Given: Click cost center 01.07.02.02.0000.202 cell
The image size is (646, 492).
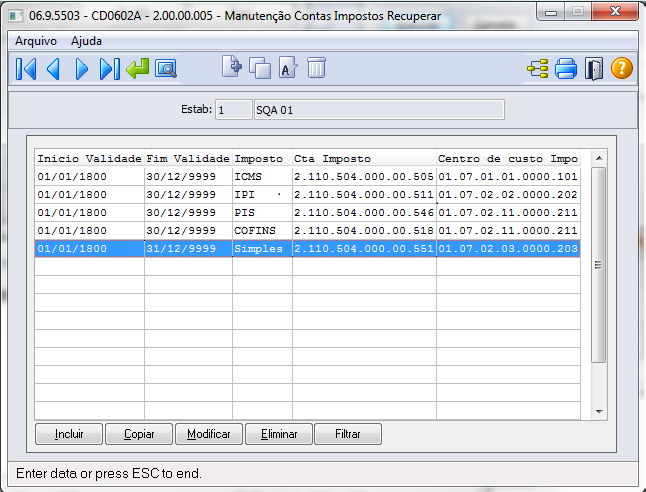Looking at the screenshot, I should tap(508, 195).
